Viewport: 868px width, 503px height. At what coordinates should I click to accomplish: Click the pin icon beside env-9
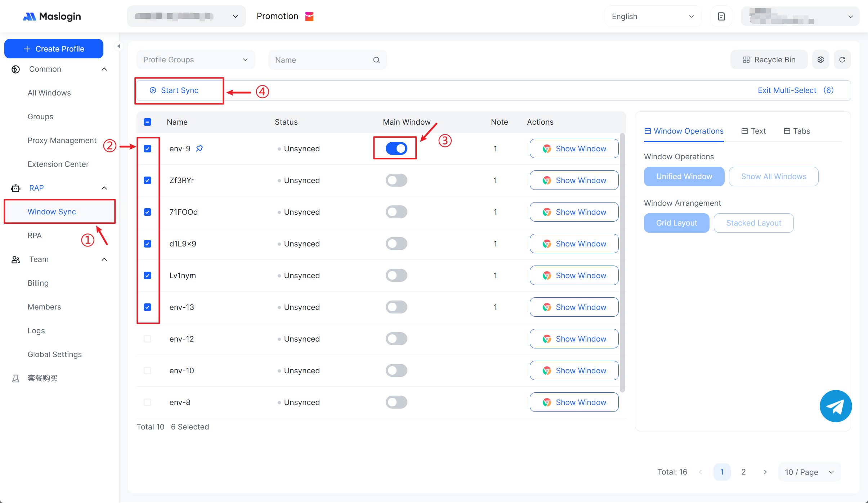coord(199,148)
